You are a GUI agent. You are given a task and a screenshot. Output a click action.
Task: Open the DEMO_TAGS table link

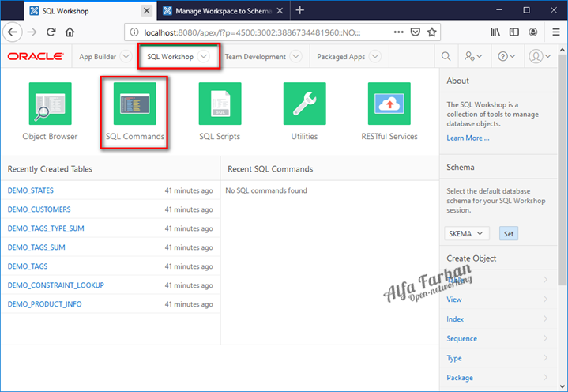28,266
